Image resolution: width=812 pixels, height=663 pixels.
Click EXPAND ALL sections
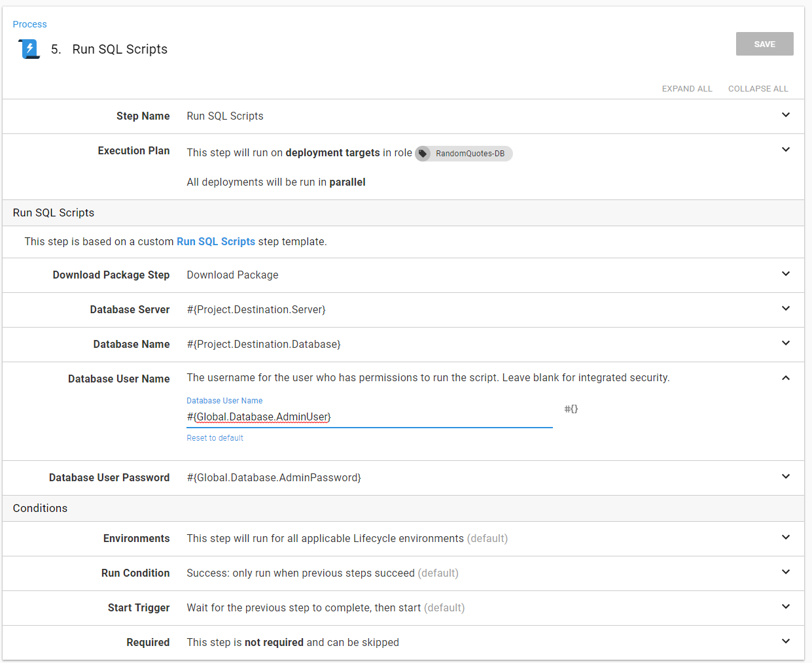(x=686, y=89)
